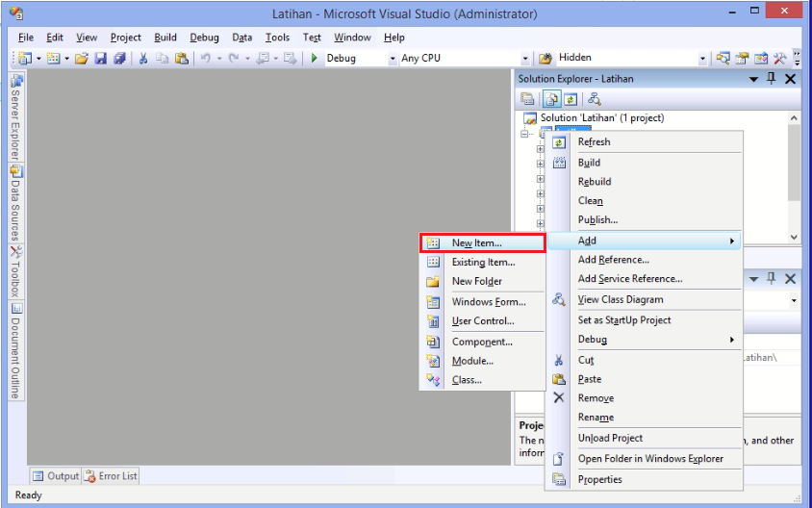Choose Existing Item... from the Add submenu
This screenshot has height=508, width=812.
(x=482, y=262)
